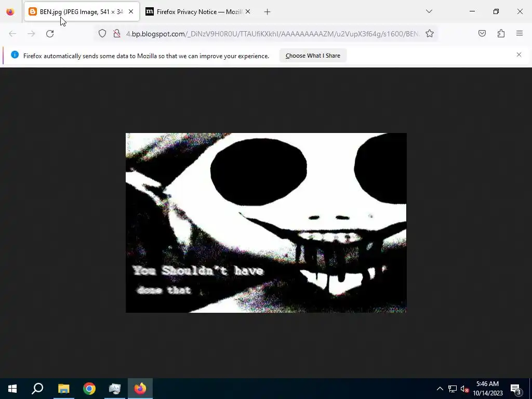
Task: Open the Extensions puzzle menu
Action: coord(501,34)
